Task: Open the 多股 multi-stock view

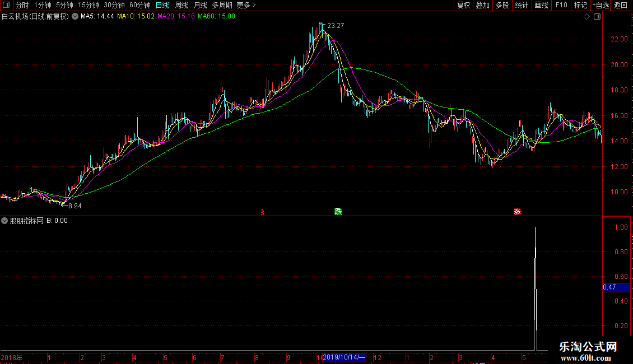Action: point(502,5)
